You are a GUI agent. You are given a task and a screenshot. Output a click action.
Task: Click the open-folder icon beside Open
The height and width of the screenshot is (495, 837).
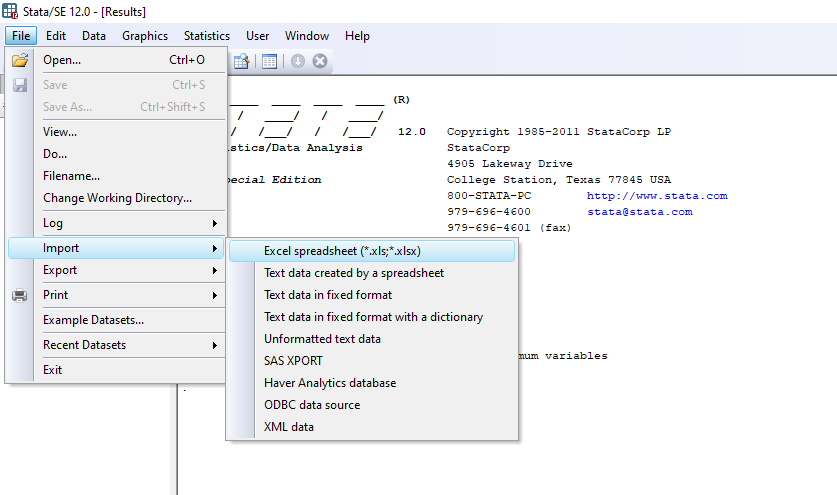click(20, 60)
